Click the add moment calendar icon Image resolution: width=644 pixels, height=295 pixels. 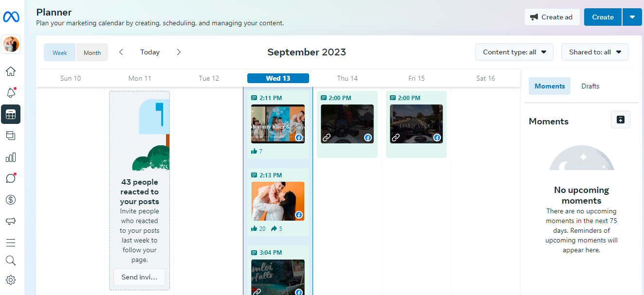click(620, 120)
